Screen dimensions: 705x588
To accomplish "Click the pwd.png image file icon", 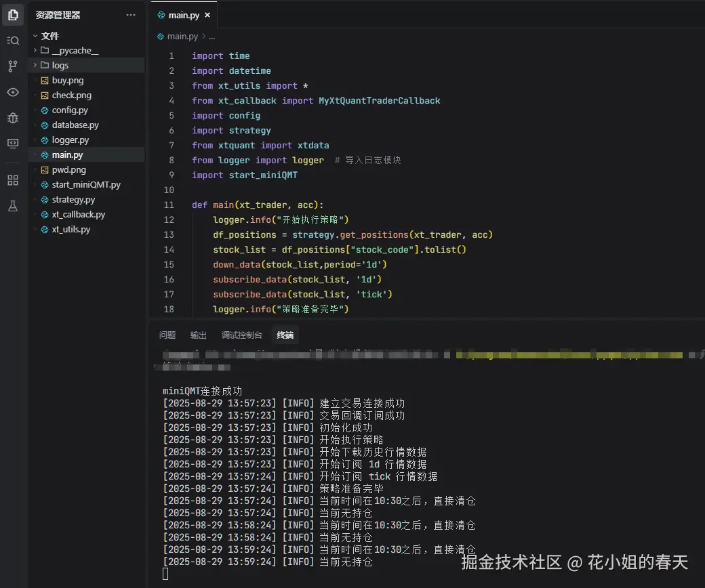I will tap(45, 170).
